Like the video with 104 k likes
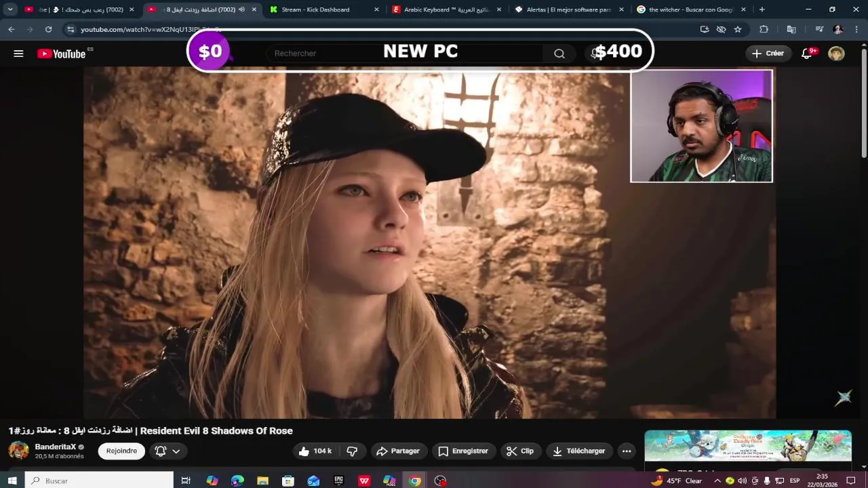 coord(315,451)
